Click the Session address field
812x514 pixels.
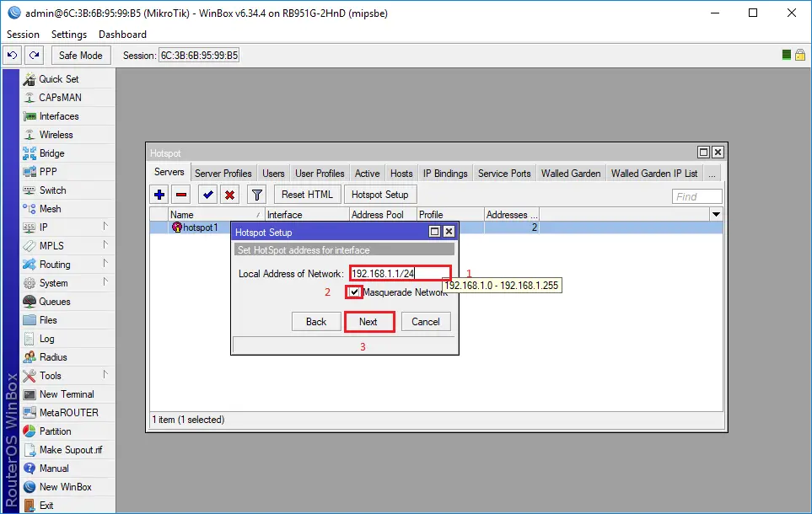pyautogui.click(x=199, y=56)
